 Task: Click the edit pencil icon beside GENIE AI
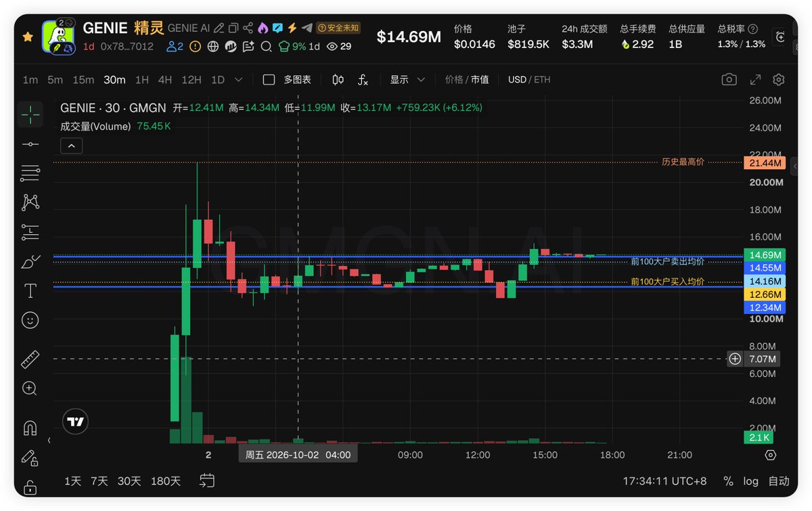pos(219,28)
